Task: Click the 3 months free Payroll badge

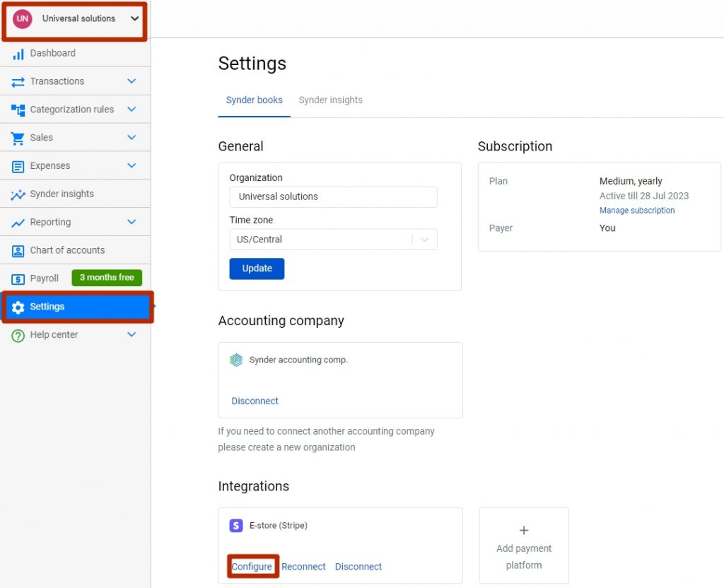Action: click(107, 278)
